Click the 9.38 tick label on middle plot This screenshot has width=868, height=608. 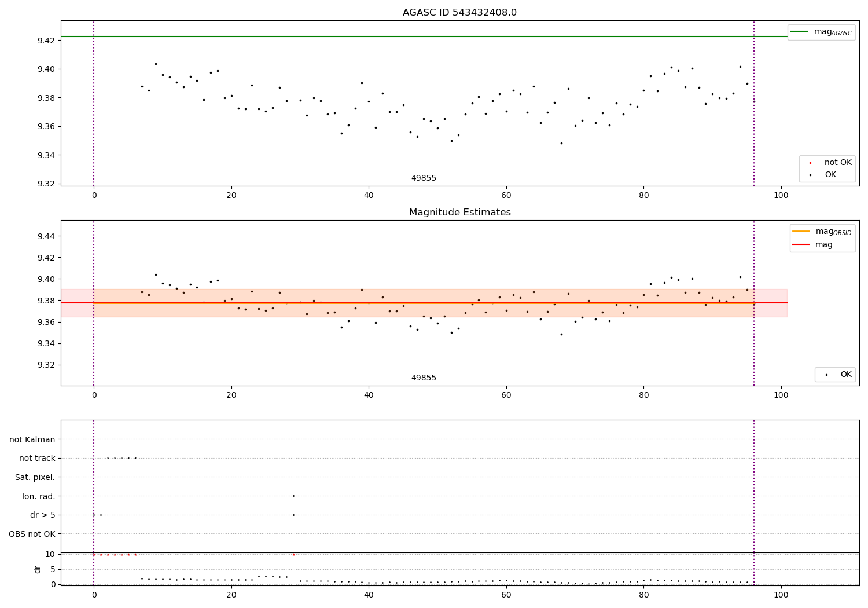coord(47,301)
